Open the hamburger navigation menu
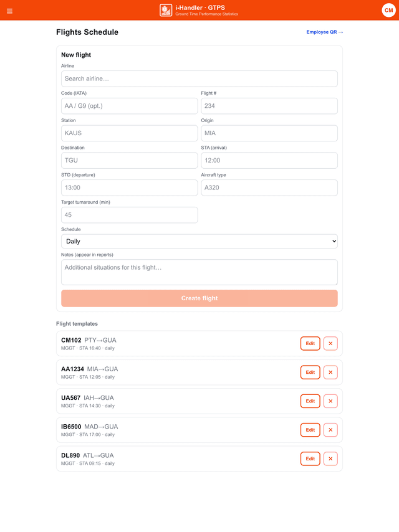The height and width of the screenshot is (532, 399). 9,11
